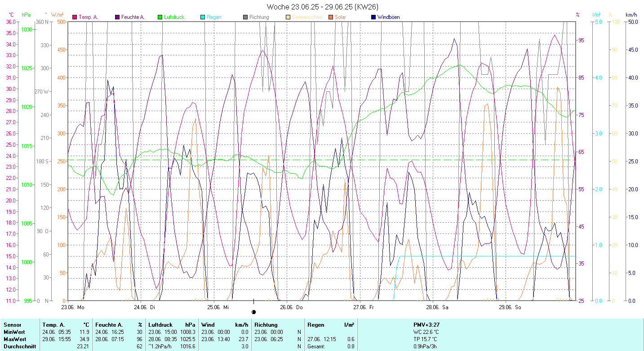Image resolution: width=644 pixels, height=351 pixels.
Task: Select the 'Feuchte A.' legend label
Action: [133, 17]
